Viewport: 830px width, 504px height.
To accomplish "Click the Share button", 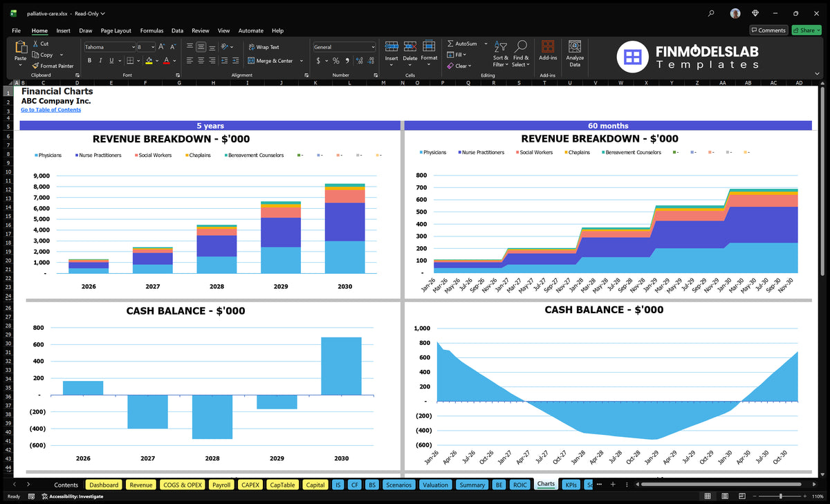I will pos(806,30).
